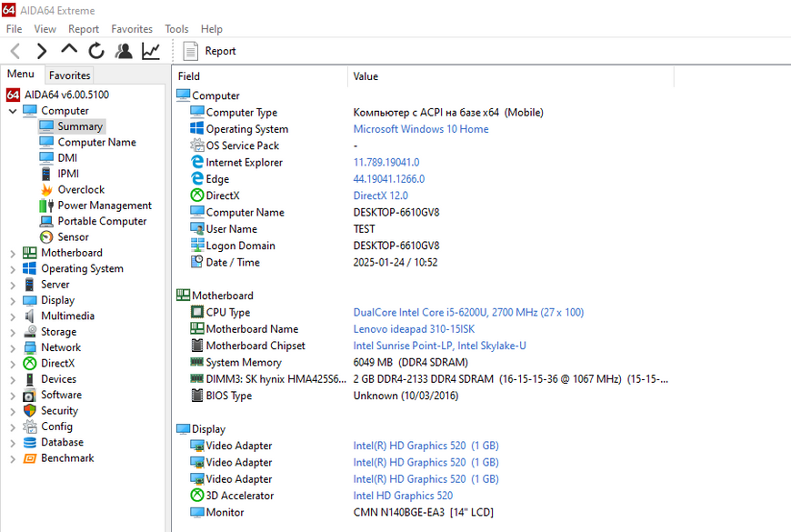This screenshot has width=791, height=532.
Task: Select Computer Name in the left tree
Action: 97,143
